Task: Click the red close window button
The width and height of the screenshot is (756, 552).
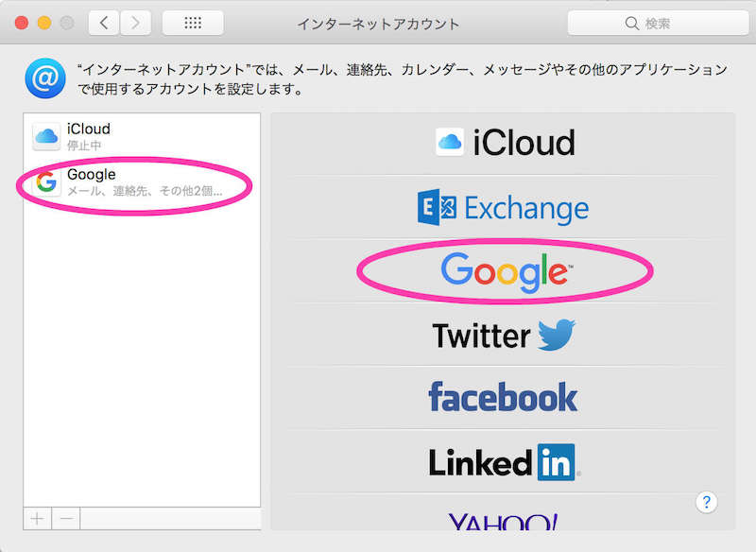Action: tap(21, 23)
